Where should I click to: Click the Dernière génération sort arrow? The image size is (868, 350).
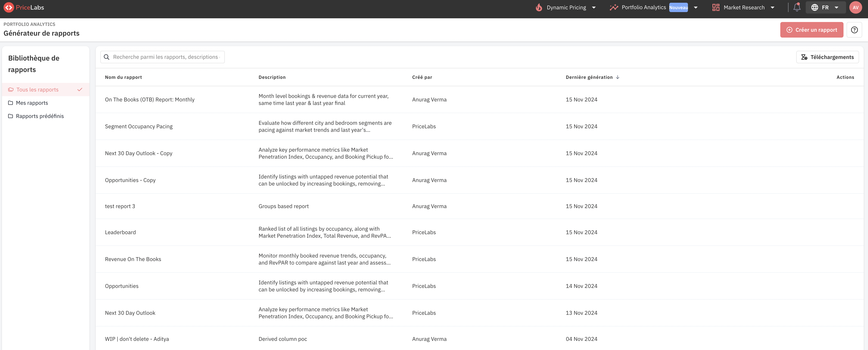click(617, 77)
